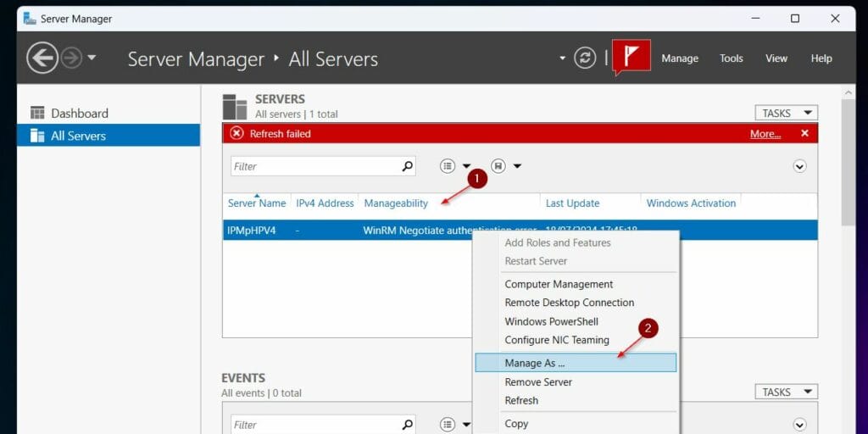Screen dimensions: 868x434
Task: Select the IPMpHPV4 server row
Action: coord(520,231)
